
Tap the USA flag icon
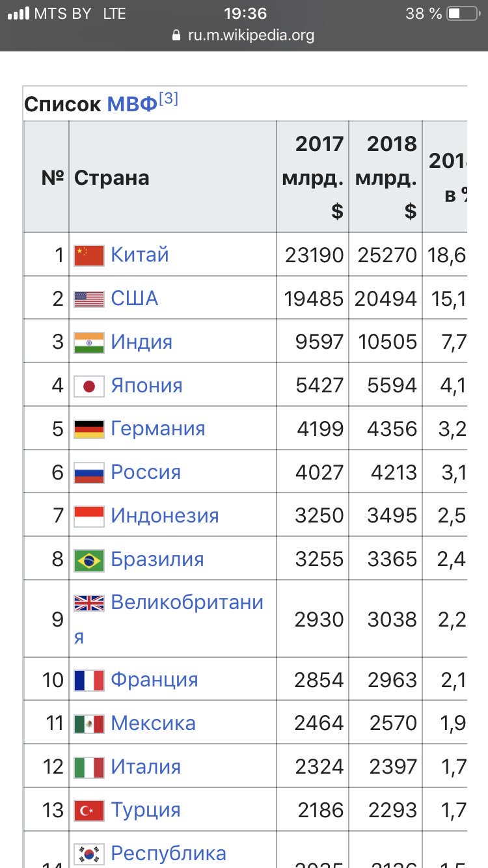pos(89,299)
